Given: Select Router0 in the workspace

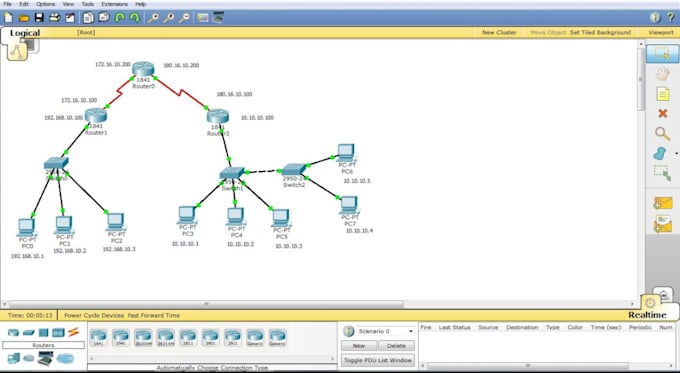Looking at the screenshot, I should click(x=143, y=69).
